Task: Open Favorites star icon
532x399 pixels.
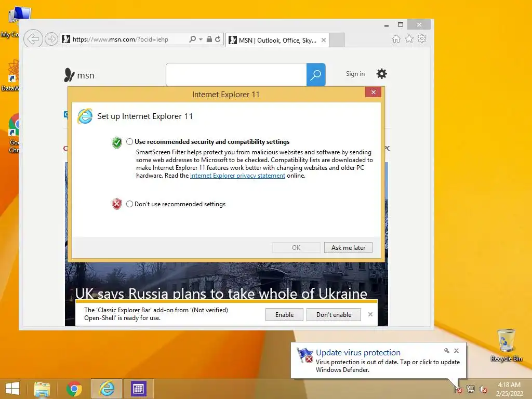Action: [x=409, y=38]
